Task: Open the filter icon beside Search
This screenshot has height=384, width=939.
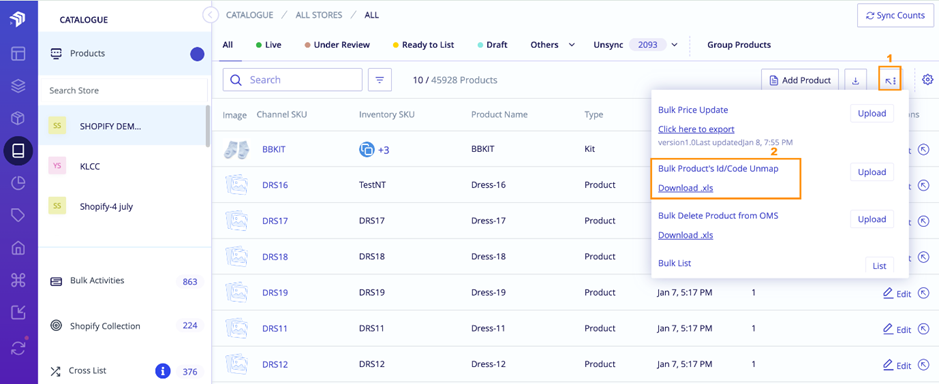Action: click(x=380, y=80)
